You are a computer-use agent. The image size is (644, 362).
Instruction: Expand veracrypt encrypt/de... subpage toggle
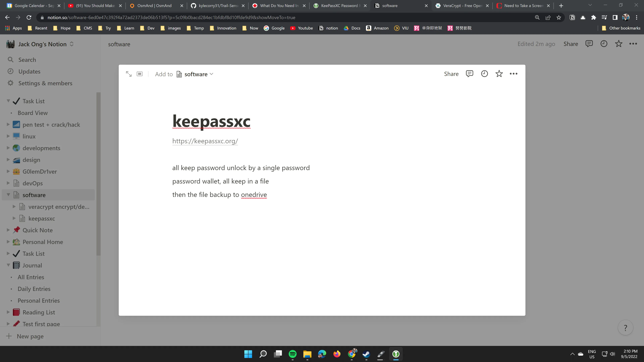tap(14, 207)
